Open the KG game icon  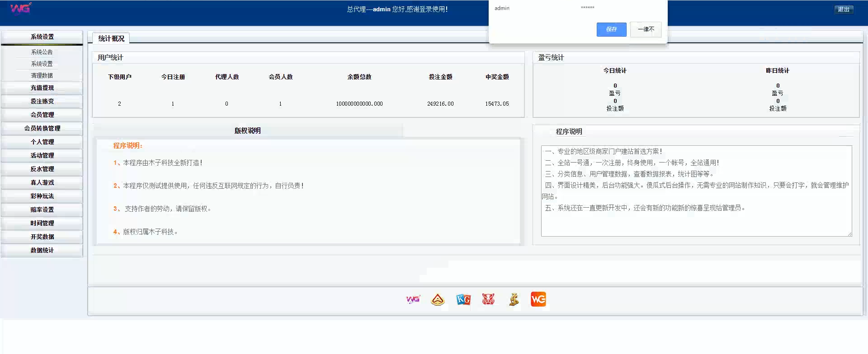[x=463, y=299]
